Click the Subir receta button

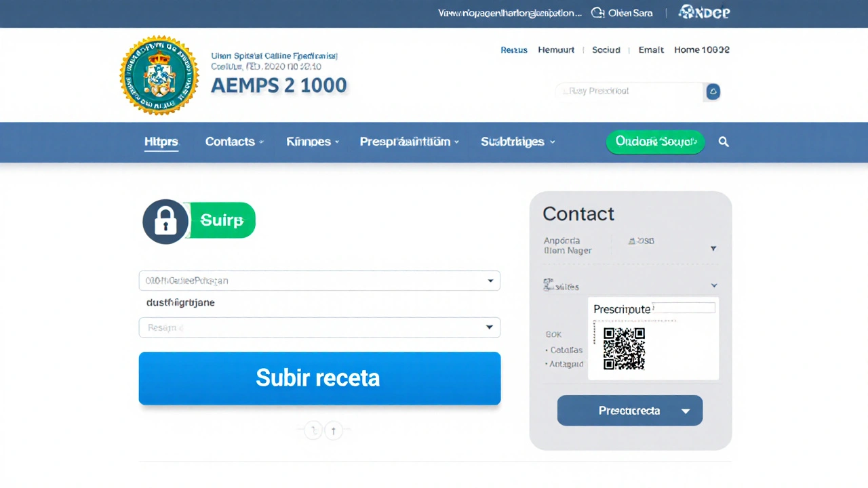tap(319, 378)
